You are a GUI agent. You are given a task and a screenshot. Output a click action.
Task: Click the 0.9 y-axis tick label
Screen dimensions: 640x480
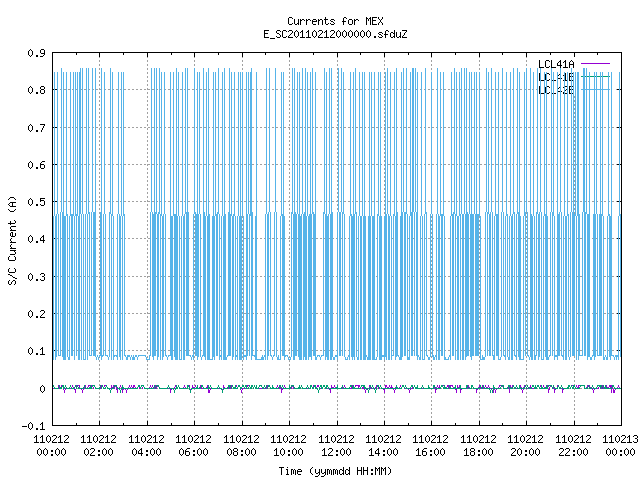[36, 53]
